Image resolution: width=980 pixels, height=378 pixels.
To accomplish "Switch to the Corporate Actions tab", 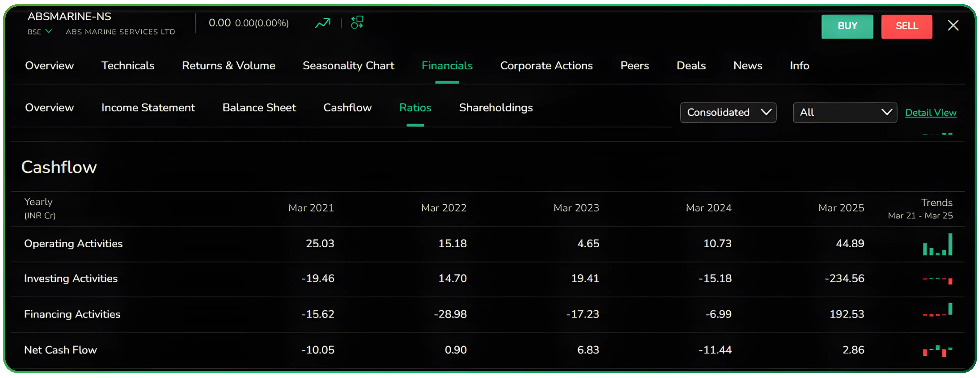I will click(546, 65).
